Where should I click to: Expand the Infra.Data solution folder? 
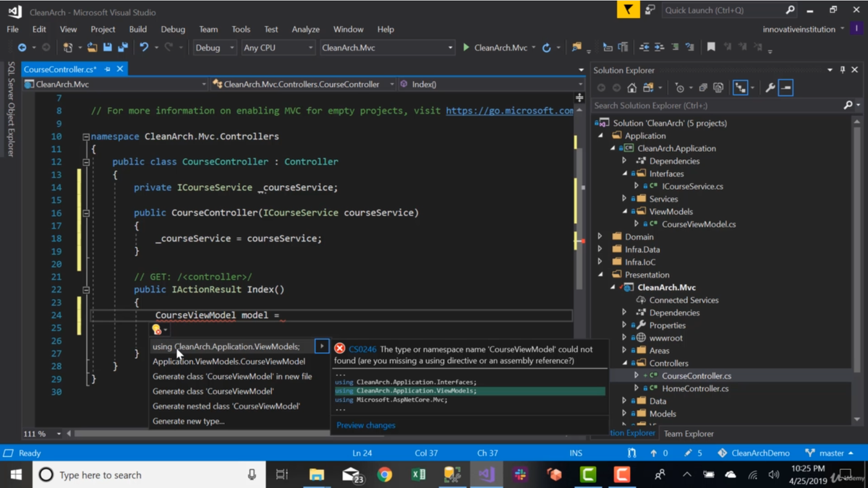(x=600, y=249)
